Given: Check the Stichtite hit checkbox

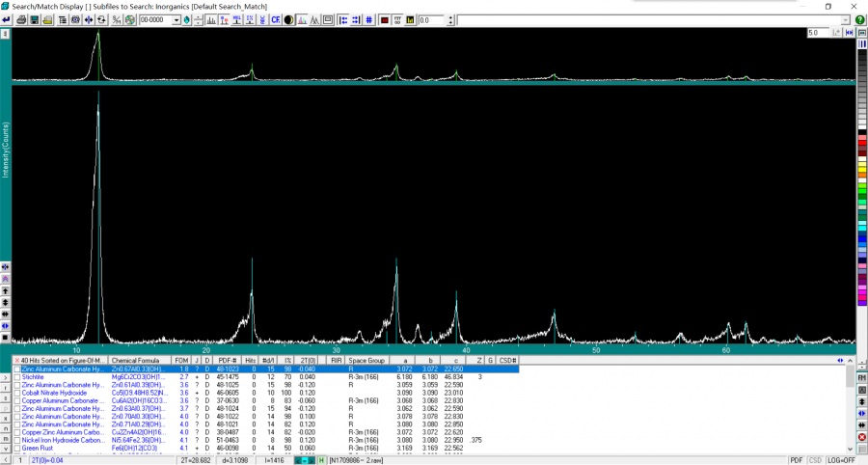Looking at the screenshot, I should point(16,377).
